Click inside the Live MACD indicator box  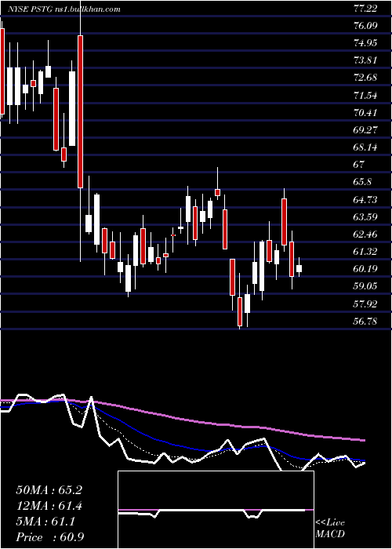coord(216,510)
